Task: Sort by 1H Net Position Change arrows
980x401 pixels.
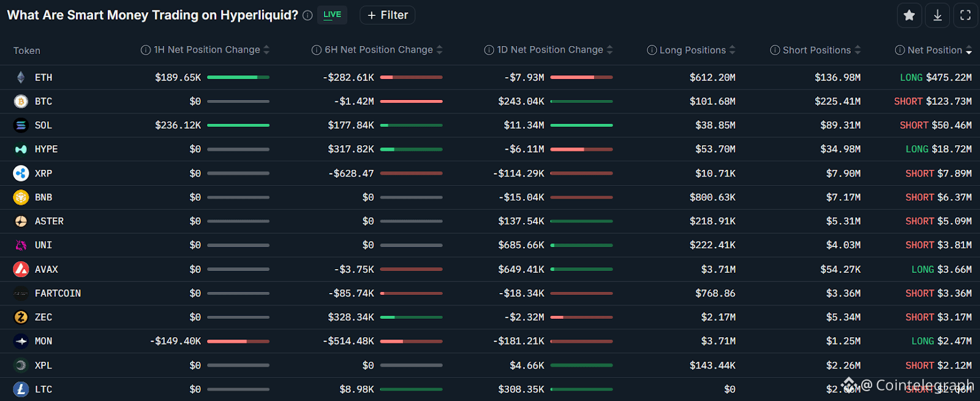Action: tap(266, 50)
